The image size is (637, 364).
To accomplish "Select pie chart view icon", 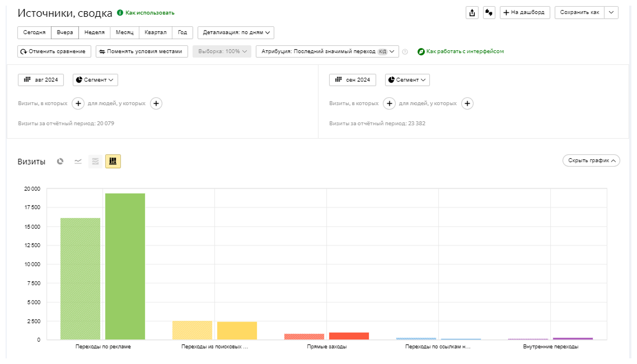I will point(60,162).
